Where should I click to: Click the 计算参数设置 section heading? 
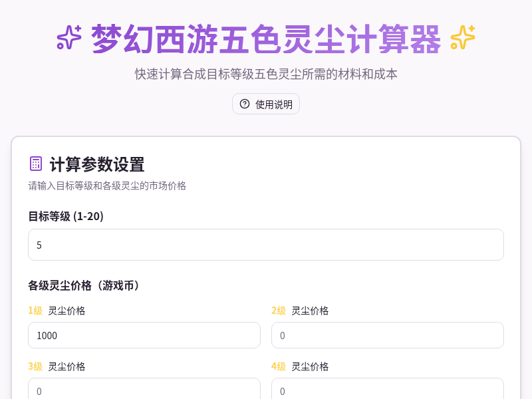(x=97, y=164)
